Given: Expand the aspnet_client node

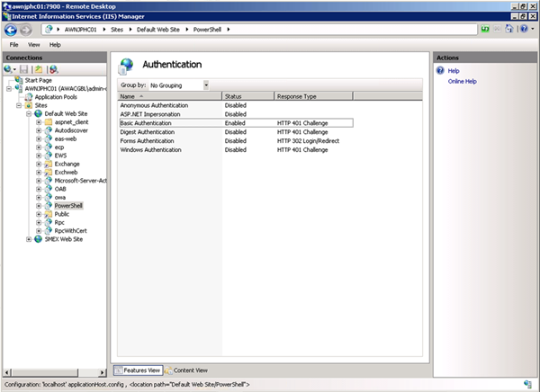Looking at the screenshot, I should (x=39, y=122).
